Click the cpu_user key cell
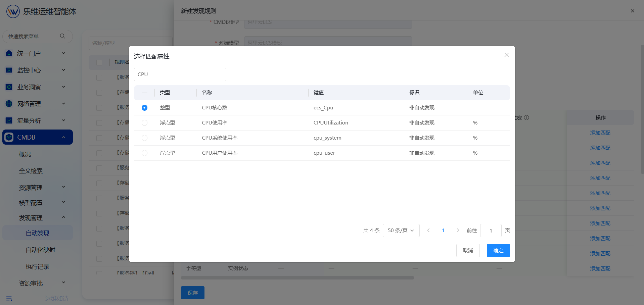644x305 pixels. tap(324, 153)
